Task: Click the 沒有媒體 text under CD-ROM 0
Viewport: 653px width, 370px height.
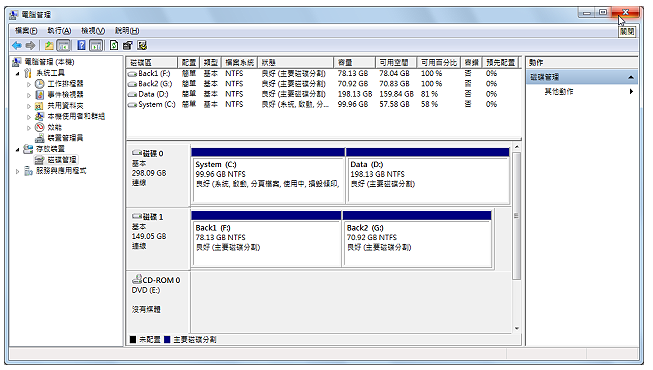Action: [146, 309]
